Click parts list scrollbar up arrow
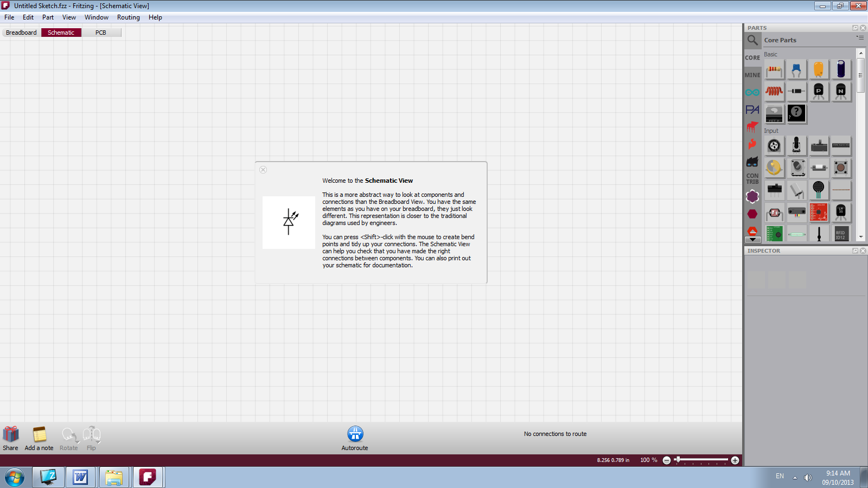Viewport: 868px width, 488px height. pyautogui.click(x=860, y=53)
